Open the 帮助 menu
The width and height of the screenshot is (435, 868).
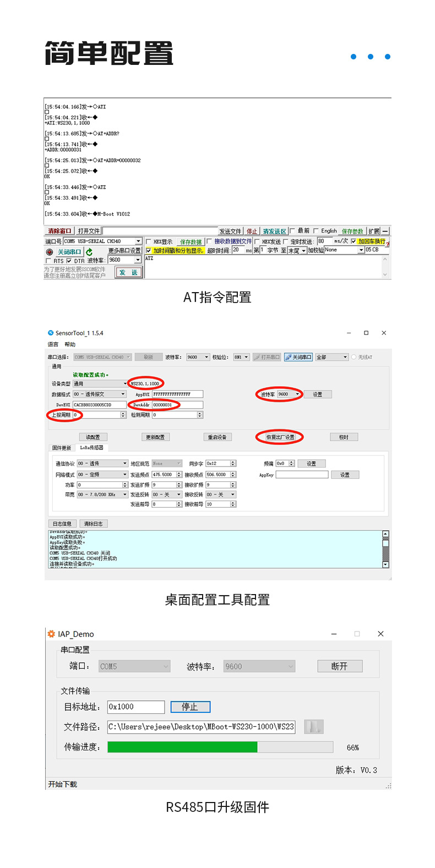click(x=70, y=344)
